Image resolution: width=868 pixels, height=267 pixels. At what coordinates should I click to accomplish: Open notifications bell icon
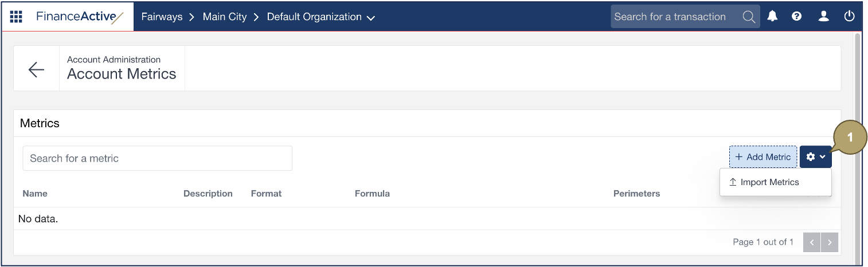(772, 17)
